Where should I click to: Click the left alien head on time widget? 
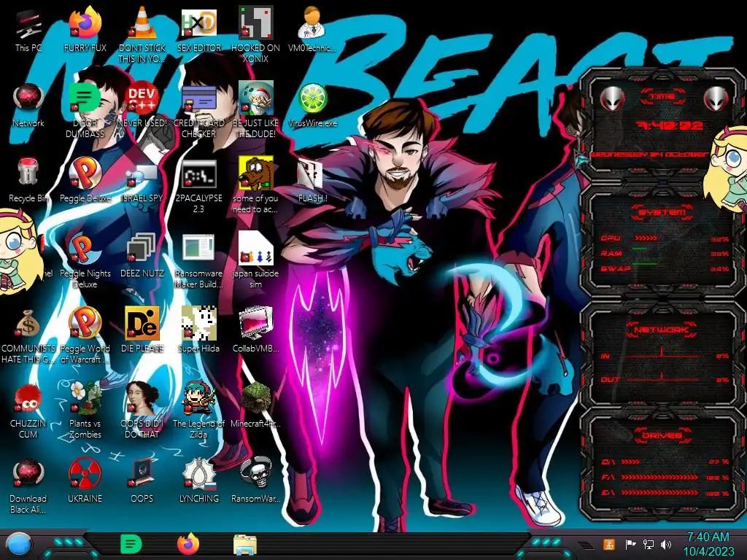(x=612, y=99)
